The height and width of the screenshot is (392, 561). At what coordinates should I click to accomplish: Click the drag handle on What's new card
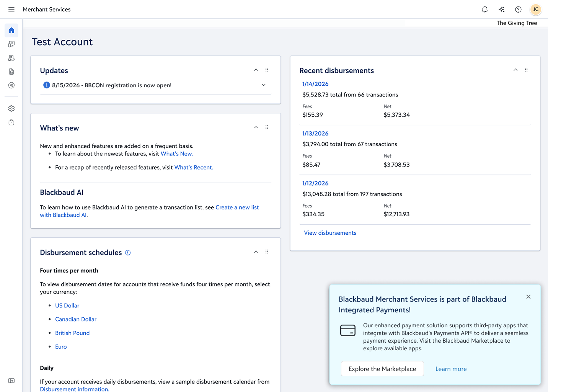(267, 127)
